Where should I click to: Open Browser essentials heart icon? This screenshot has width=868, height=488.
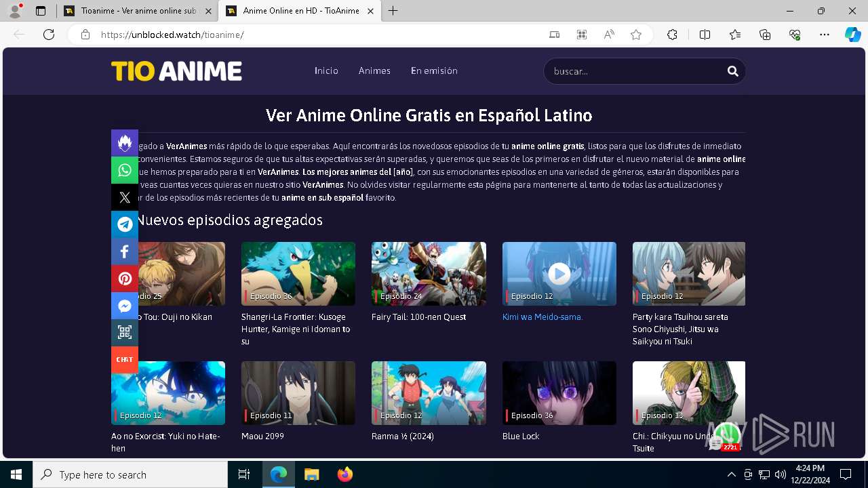tap(795, 35)
